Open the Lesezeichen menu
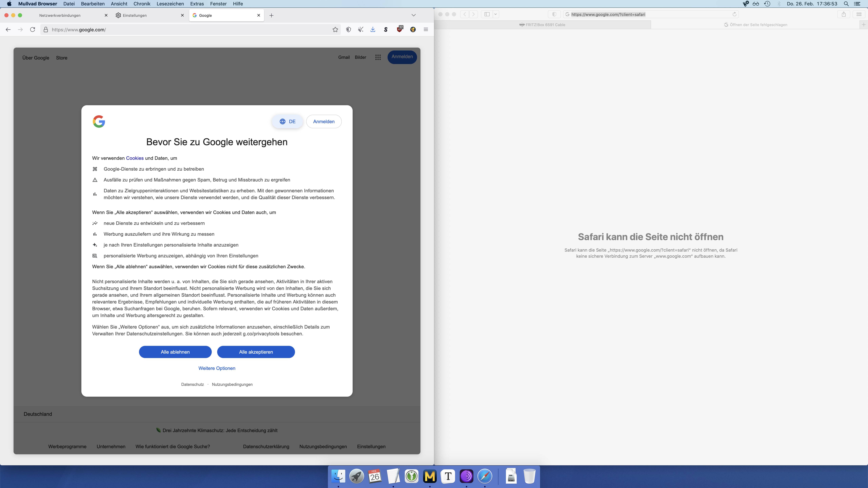Viewport: 868px width, 488px height. [170, 4]
